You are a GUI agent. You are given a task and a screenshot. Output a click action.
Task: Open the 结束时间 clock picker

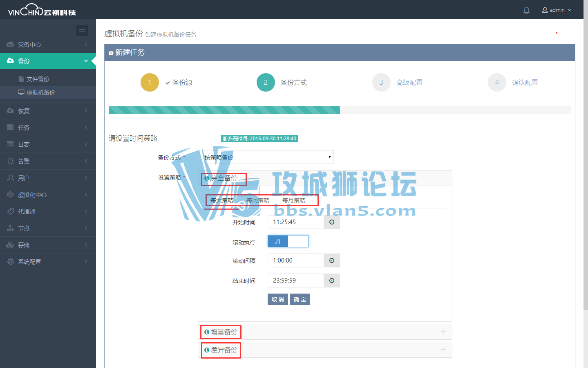332,280
